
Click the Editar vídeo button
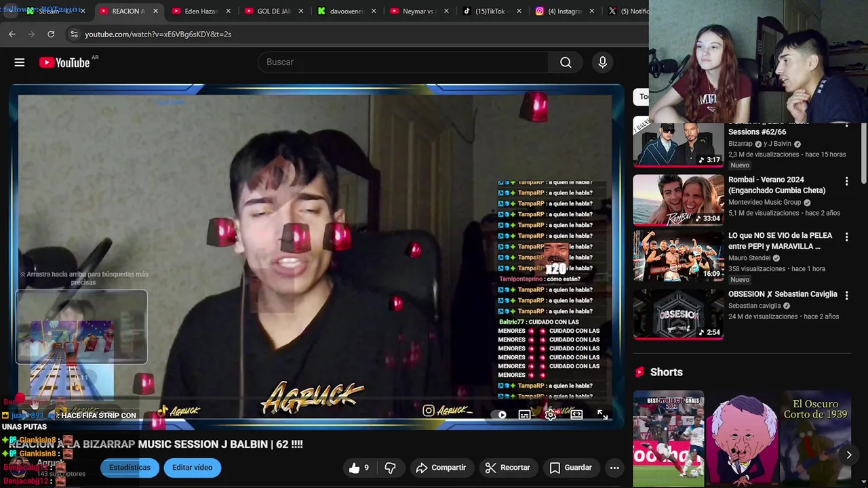(x=192, y=468)
